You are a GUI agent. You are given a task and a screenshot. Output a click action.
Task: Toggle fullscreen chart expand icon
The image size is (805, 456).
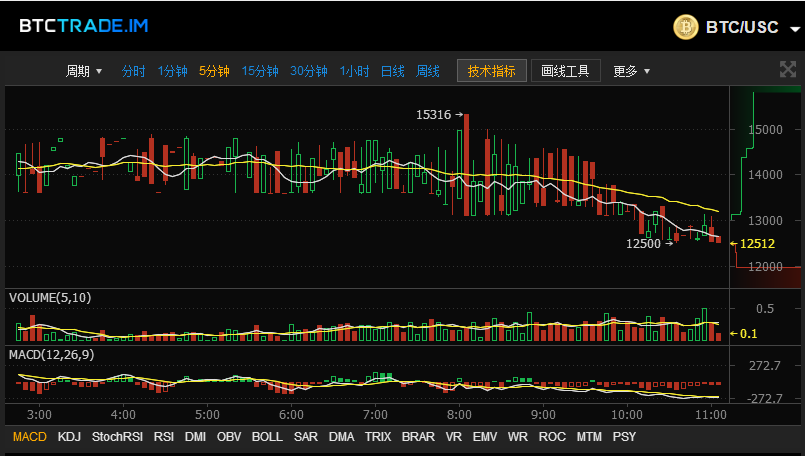click(x=787, y=69)
